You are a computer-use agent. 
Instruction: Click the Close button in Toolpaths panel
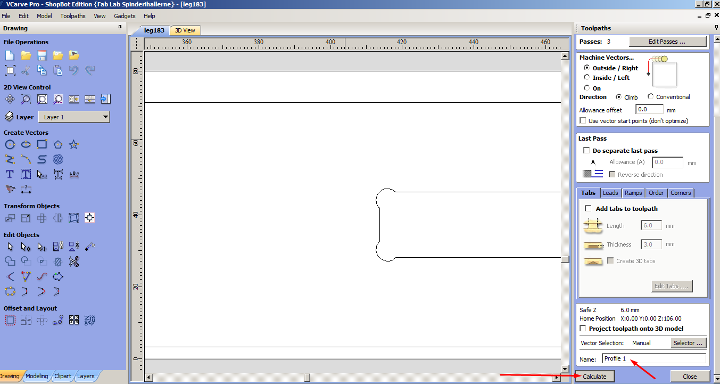click(689, 376)
